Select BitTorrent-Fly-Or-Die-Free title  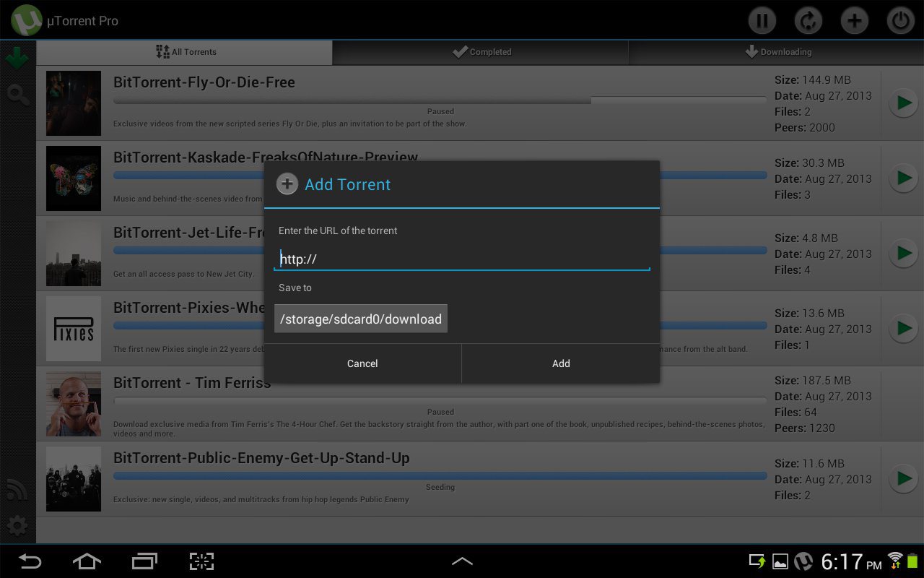pos(204,82)
